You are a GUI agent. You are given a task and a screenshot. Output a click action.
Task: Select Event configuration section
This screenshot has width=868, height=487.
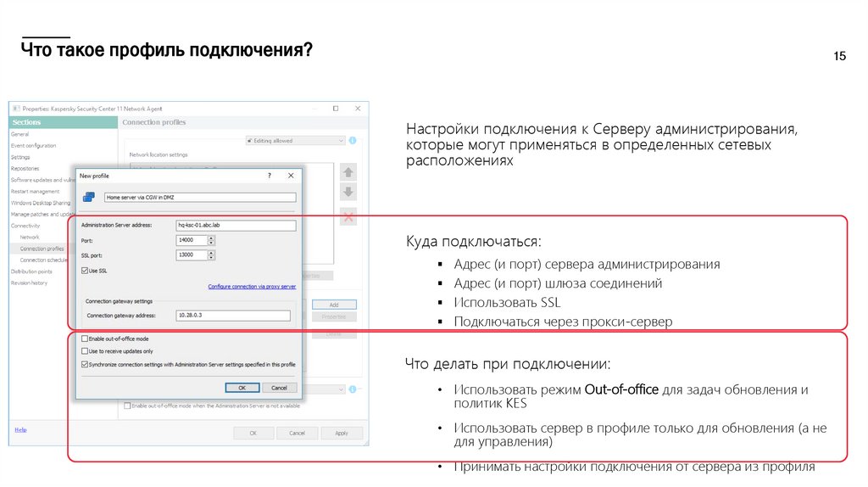point(33,146)
